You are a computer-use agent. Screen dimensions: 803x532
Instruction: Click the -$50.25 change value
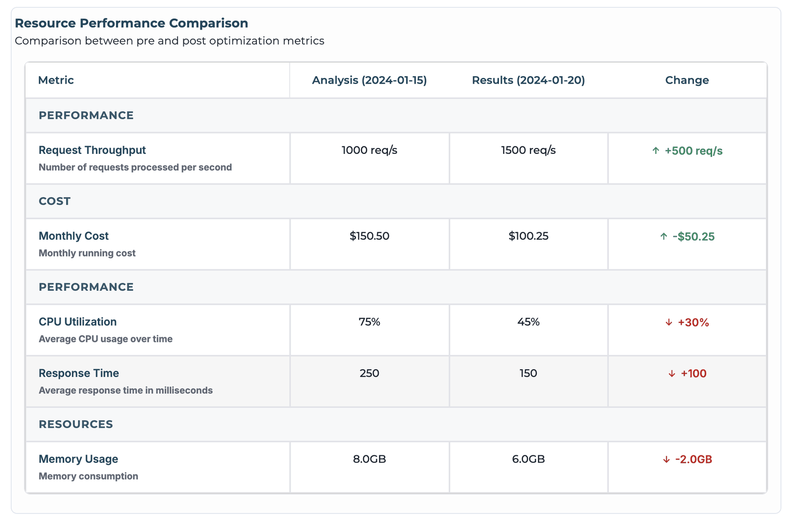coord(694,237)
